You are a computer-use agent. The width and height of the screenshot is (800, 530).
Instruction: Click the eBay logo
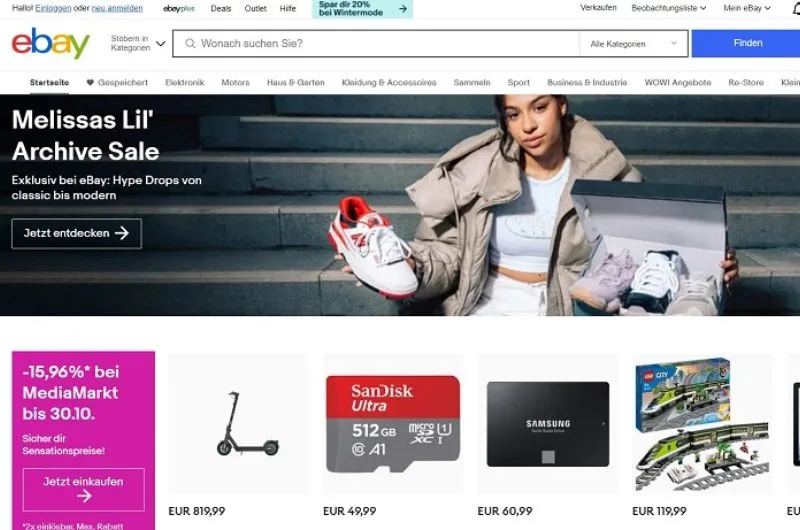pos(51,43)
